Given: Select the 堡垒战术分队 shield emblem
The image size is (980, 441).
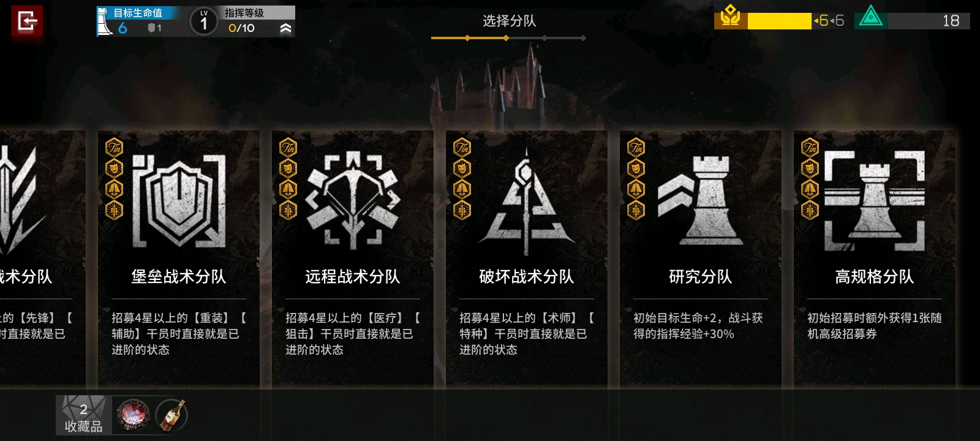Looking at the screenshot, I should click(x=179, y=200).
